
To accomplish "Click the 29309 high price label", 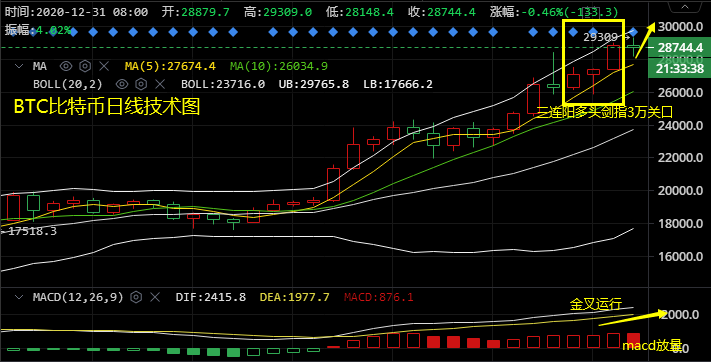I will 600,37.
